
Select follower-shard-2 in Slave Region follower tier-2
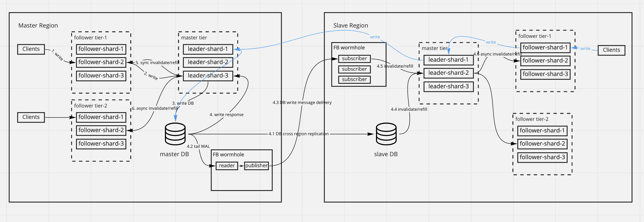[x=542, y=144]
